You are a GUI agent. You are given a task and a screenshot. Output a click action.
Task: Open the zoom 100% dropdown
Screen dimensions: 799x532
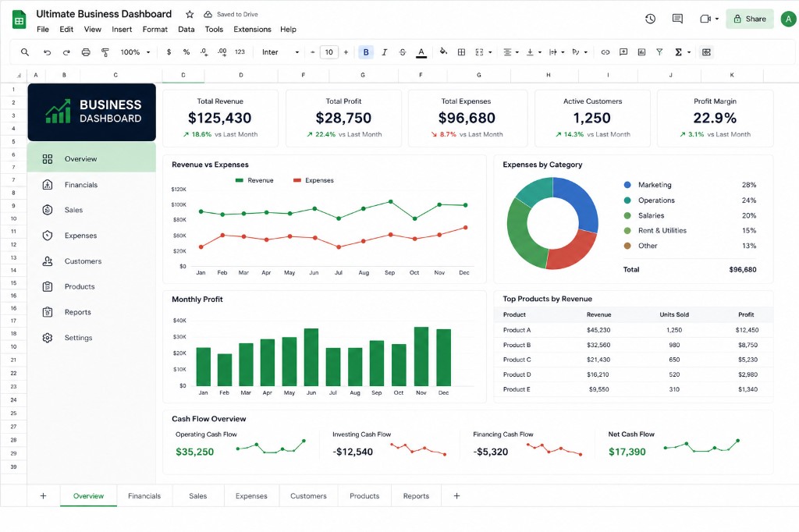[x=136, y=52]
